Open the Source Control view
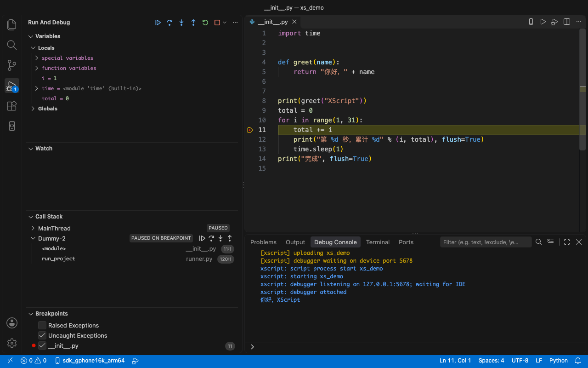Viewport: 588px width, 368px height. [x=12, y=65]
